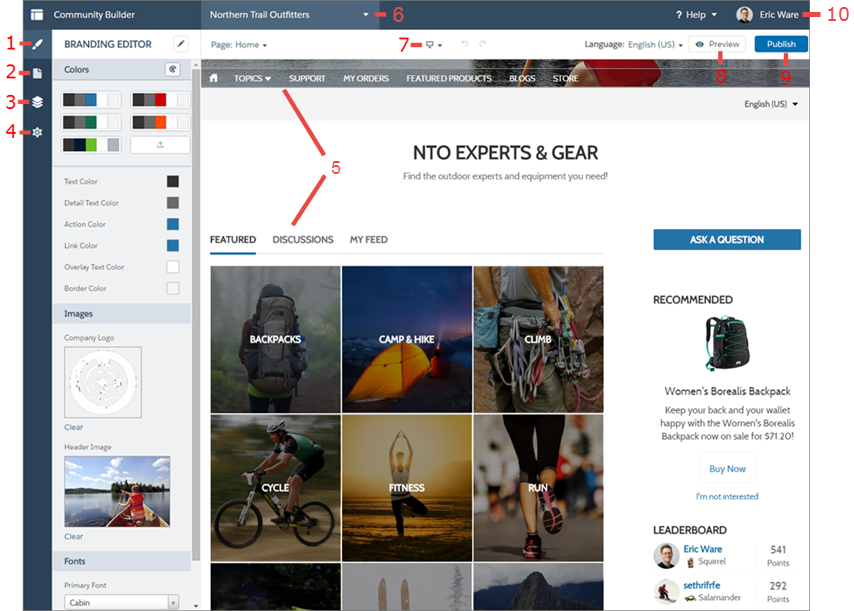This screenshot has height=611, width=854.
Task: Click the Action Color swatch
Action: pos(173,224)
